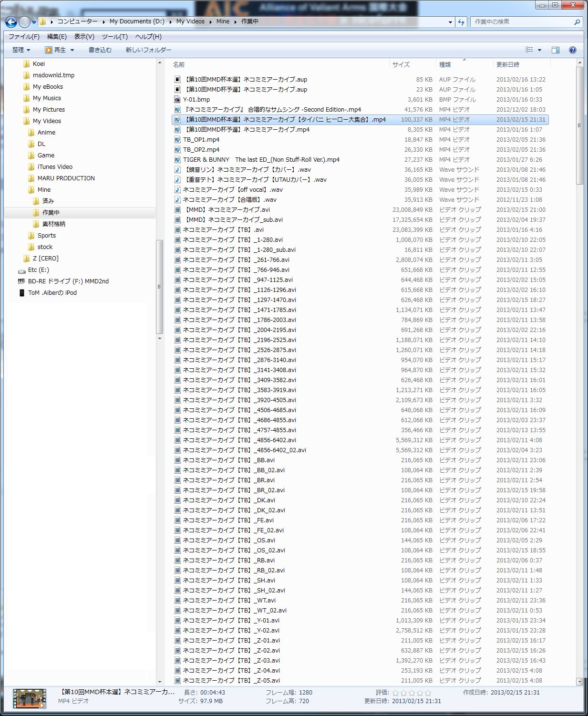This screenshot has width=588, height=716.
Task: Select the 済み folder icon
Action: click(36, 201)
